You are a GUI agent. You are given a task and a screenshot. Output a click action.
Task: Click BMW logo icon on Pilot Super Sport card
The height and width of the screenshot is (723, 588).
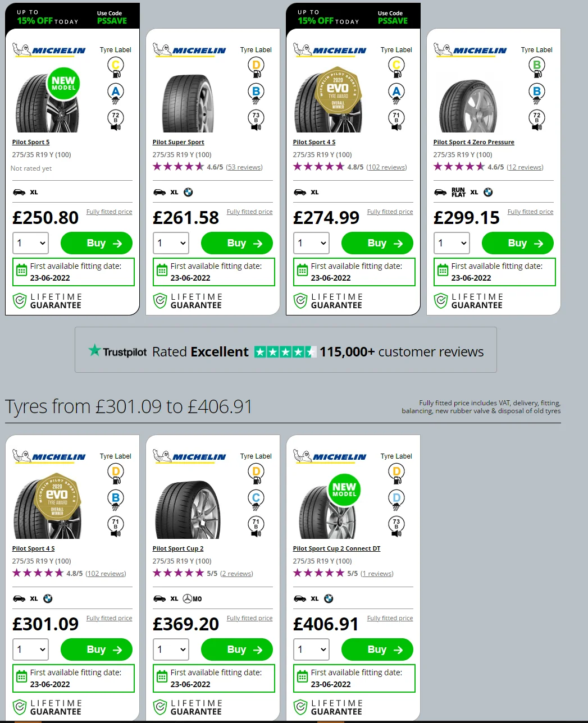click(188, 192)
